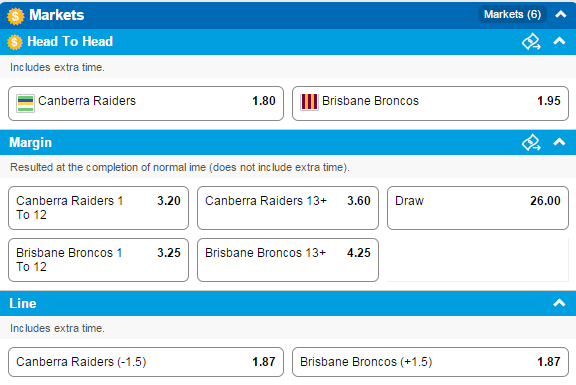This screenshot has width=576, height=385.
Task: Collapse the Markets panel with top chevron
Action: (x=561, y=14)
